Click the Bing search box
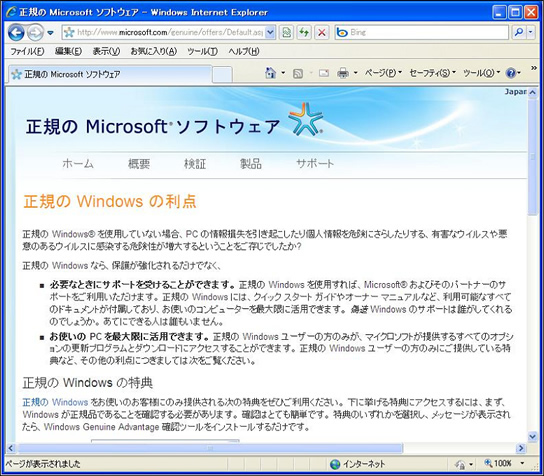 (x=422, y=33)
